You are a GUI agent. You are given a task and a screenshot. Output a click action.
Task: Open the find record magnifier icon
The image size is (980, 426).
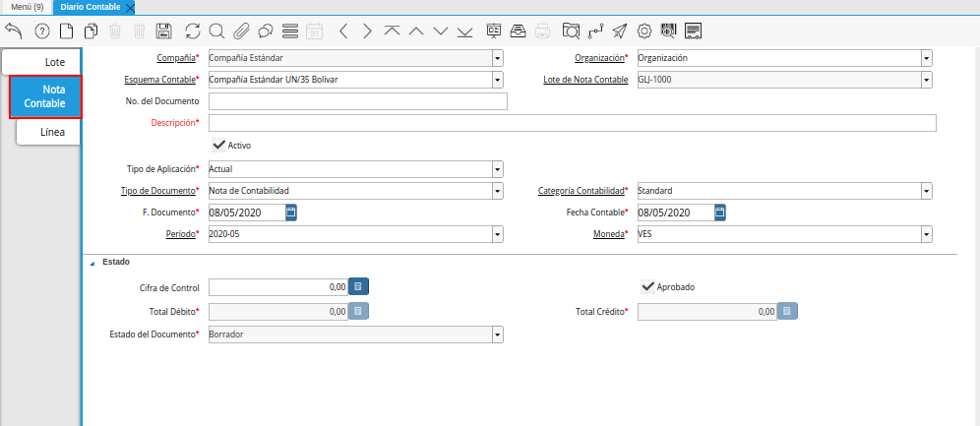216,31
